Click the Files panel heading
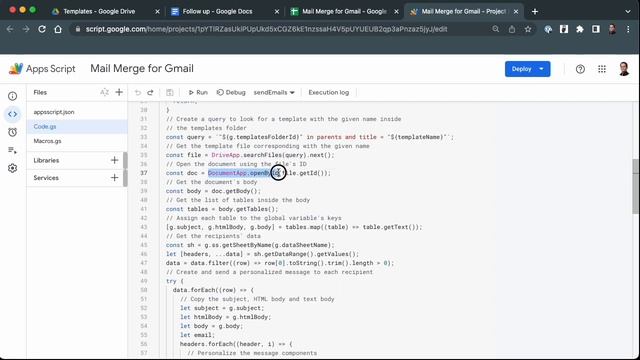This screenshot has width=640, height=360. click(x=40, y=92)
